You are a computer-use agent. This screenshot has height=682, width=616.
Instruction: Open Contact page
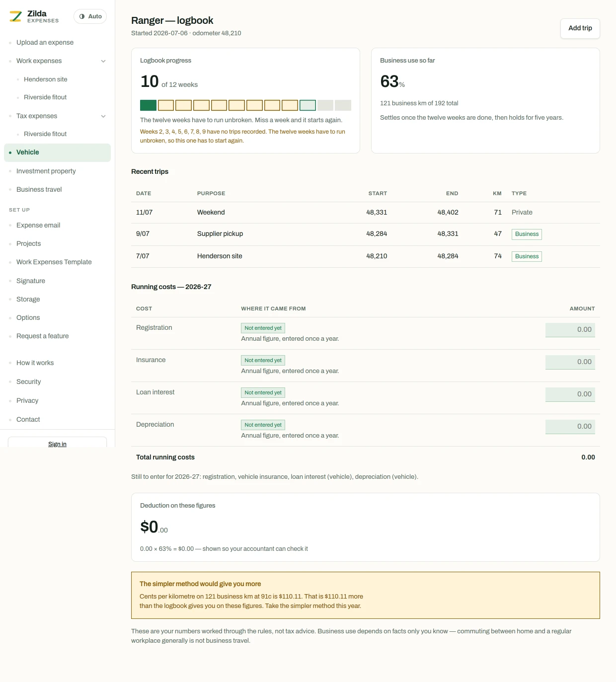click(28, 420)
